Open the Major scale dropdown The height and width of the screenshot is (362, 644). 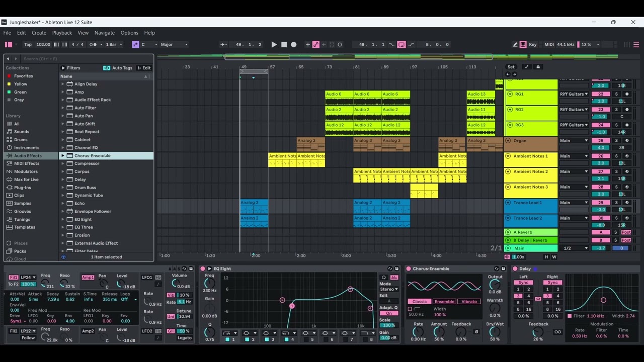pyautogui.click(x=174, y=44)
